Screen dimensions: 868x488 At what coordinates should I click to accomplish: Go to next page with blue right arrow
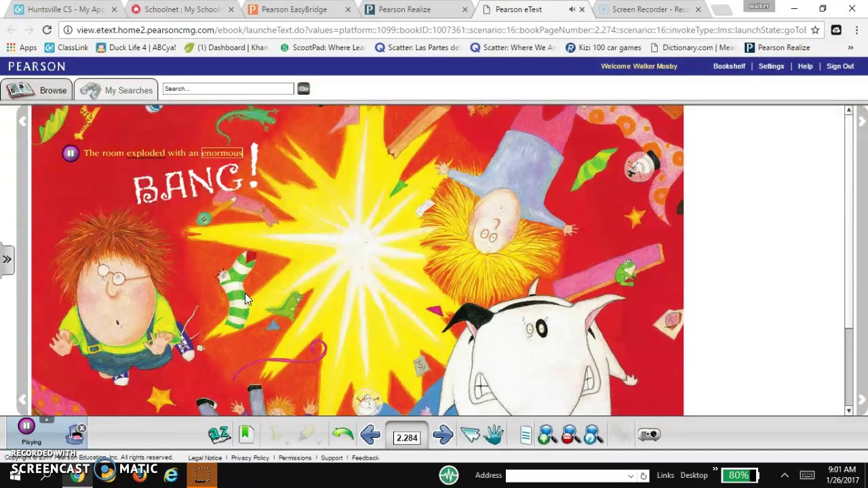[x=442, y=434]
